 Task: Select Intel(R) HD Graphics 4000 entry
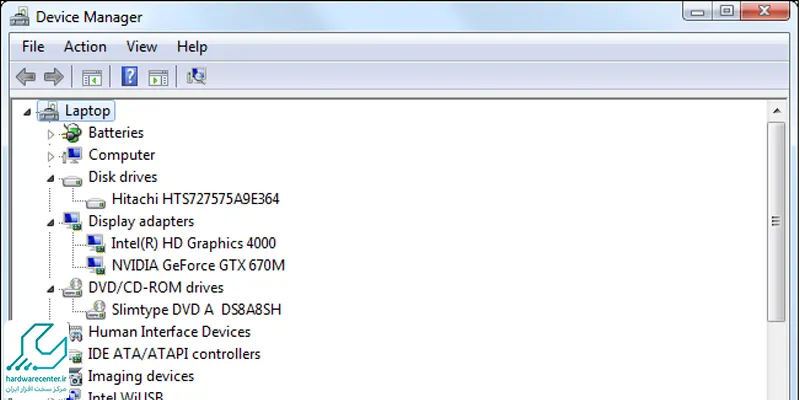tap(194, 243)
